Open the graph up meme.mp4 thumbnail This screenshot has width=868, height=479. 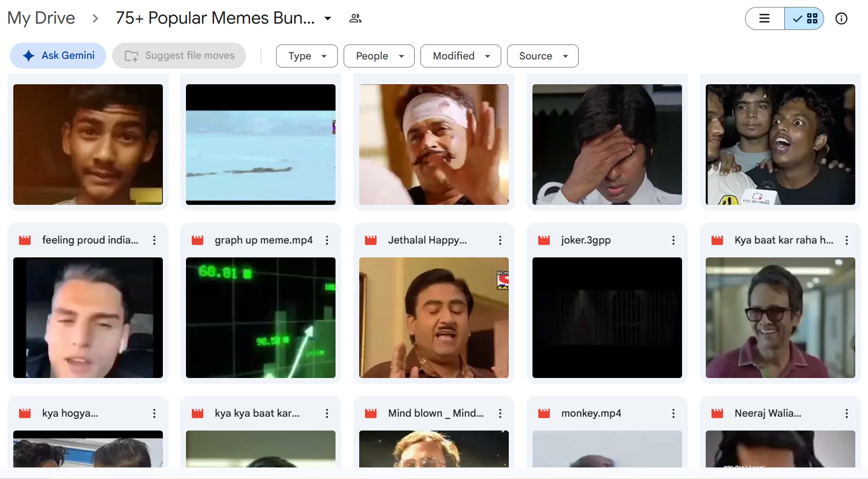point(260,318)
